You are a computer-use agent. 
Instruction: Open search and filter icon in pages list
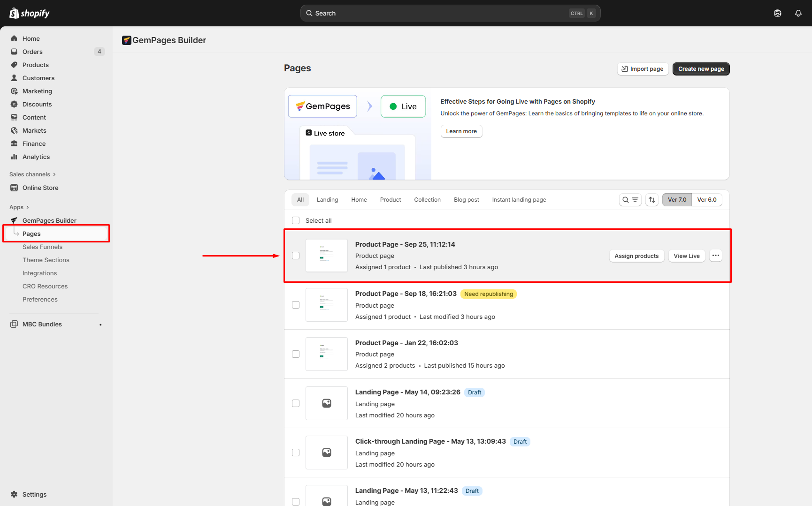click(630, 200)
